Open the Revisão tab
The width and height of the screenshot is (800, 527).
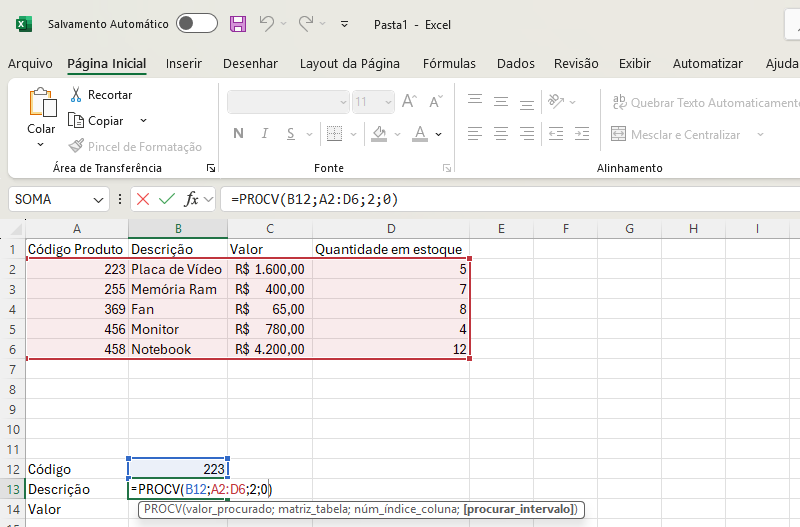(x=576, y=64)
